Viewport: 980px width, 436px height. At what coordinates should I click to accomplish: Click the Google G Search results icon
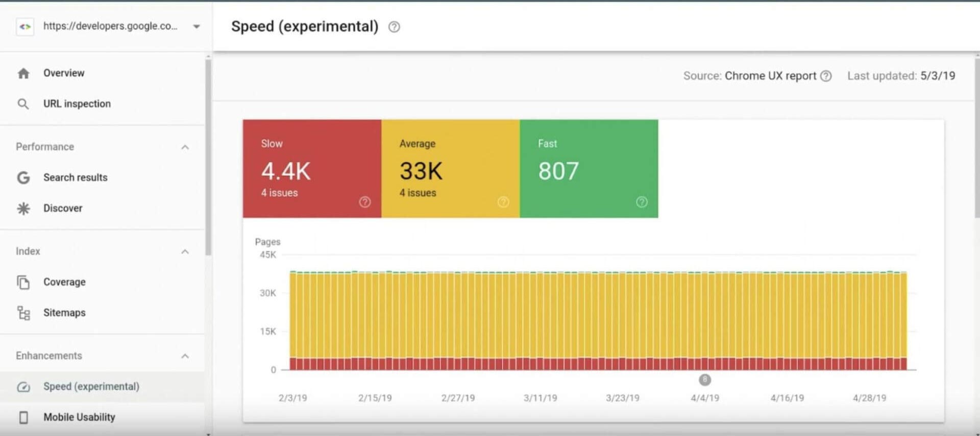[x=23, y=177]
